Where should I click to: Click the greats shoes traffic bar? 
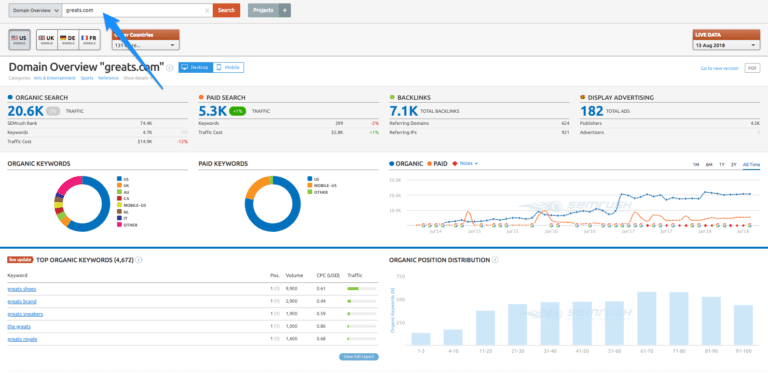361,289
